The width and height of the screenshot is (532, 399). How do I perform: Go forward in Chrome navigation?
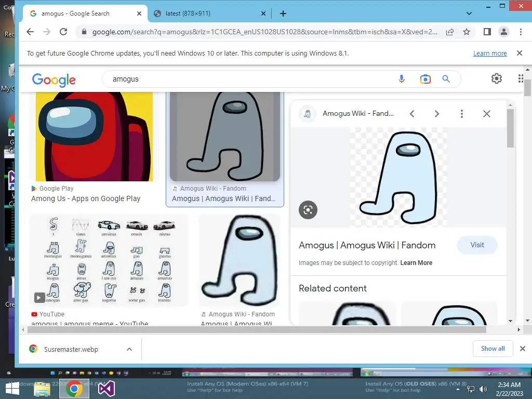point(47,32)
